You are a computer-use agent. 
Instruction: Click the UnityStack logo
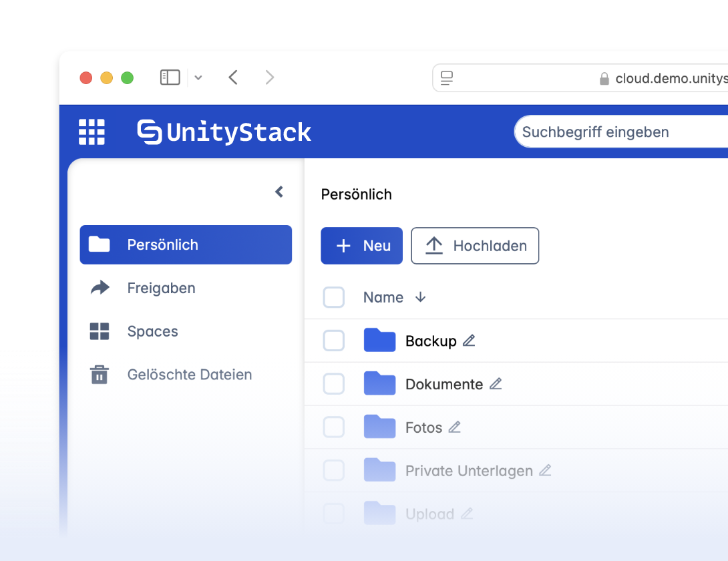point(224,132)
